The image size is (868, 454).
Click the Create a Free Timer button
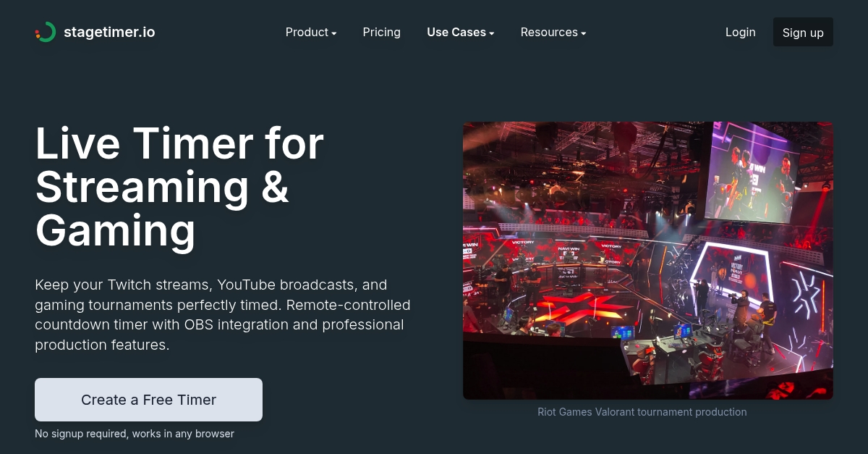coord(148,400)
